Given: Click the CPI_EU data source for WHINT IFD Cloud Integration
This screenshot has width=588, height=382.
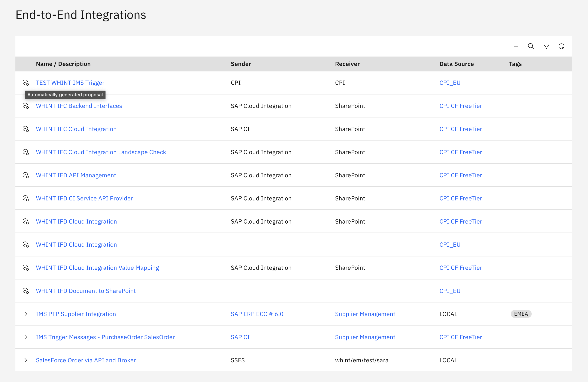Looking at the screenshot, I should (450, 244).
